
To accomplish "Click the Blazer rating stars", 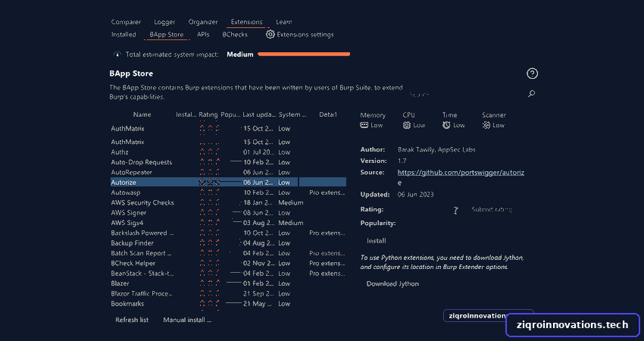I will (209, 283).
